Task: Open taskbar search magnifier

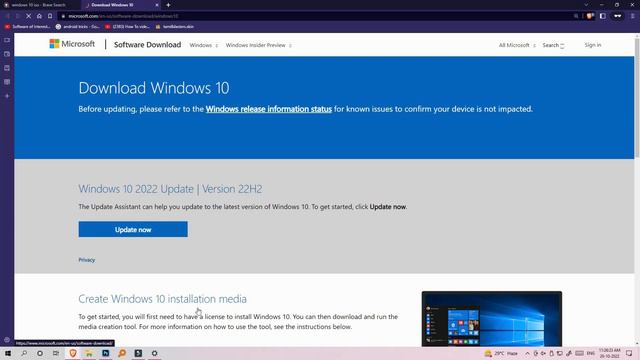Action: point(24,353)
